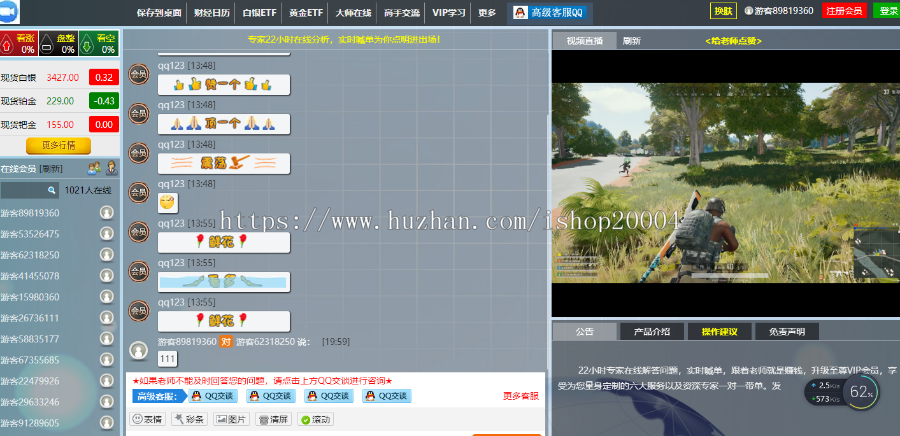
Task: Click the suited admin person icon
Action: (112, 169)
